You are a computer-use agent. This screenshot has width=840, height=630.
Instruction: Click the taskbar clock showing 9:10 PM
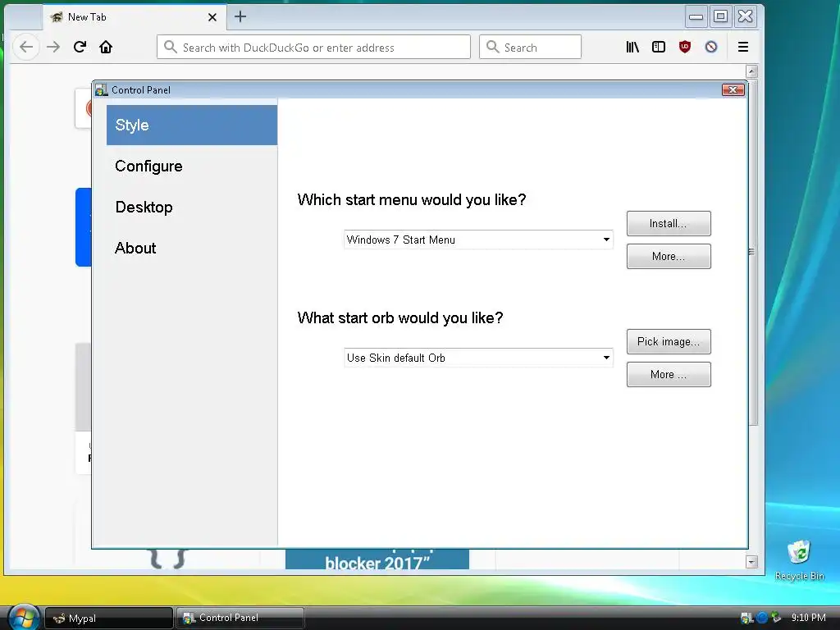(x=808, y=618)
